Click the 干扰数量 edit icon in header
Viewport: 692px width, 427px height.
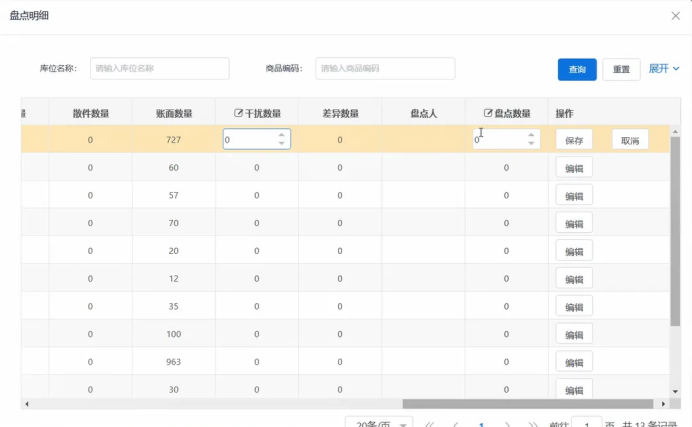pyautogui.click(x=238, y=113)
